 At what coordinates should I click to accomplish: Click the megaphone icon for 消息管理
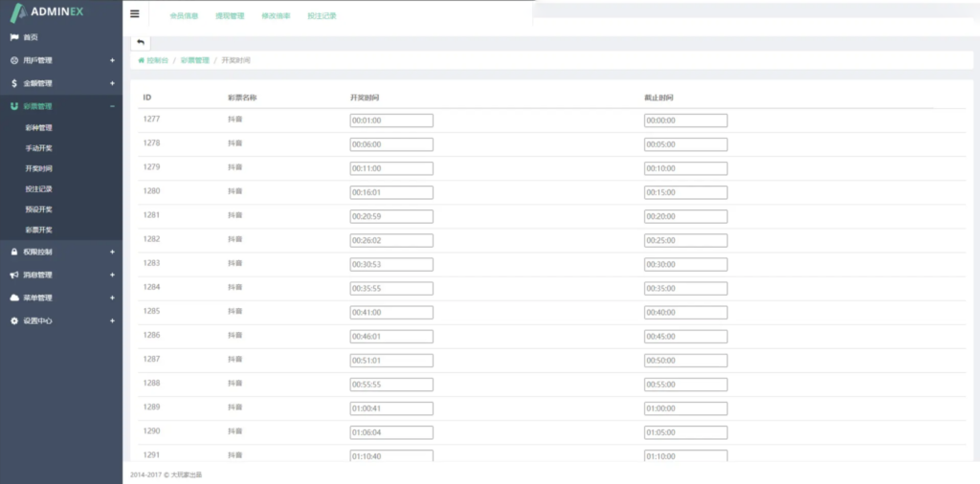(13, 275)
